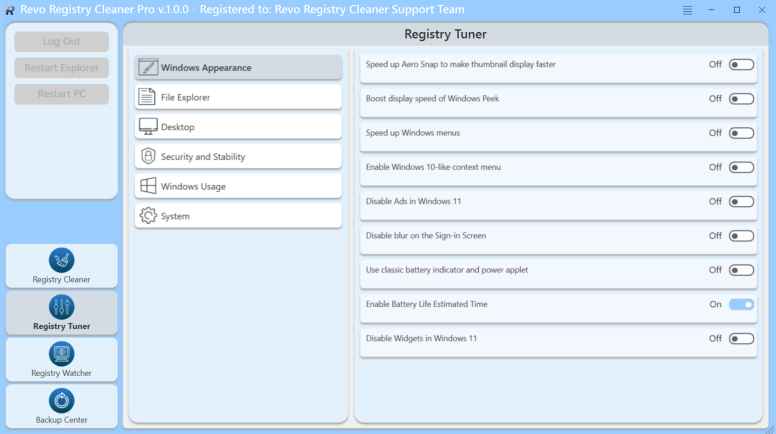Click the Restart Explorer button
The height and width of the screenshot is (434, 776).
61,68
